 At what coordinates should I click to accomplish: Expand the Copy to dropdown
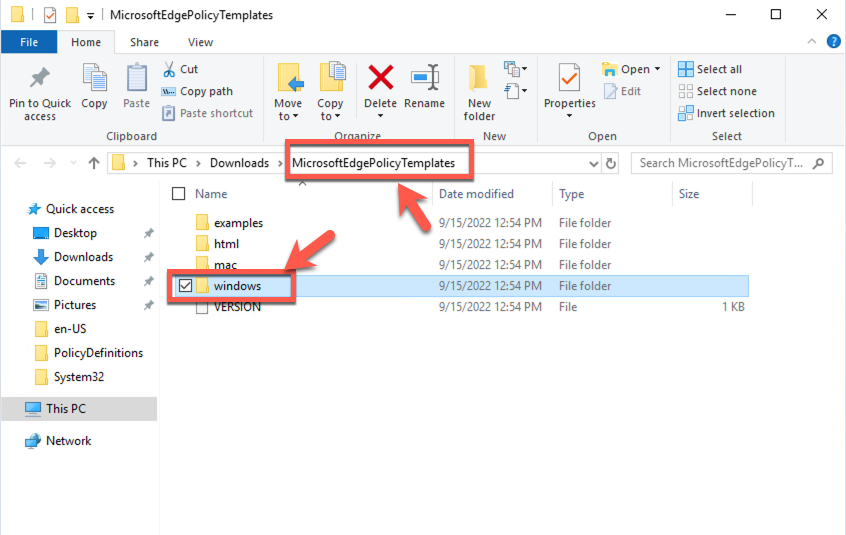tap(330, 116)
